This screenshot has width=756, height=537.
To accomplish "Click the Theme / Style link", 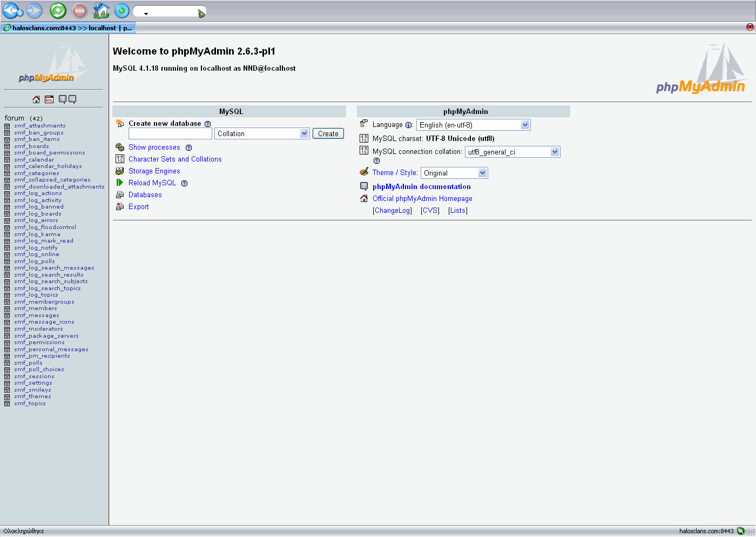I will point(394,173).
